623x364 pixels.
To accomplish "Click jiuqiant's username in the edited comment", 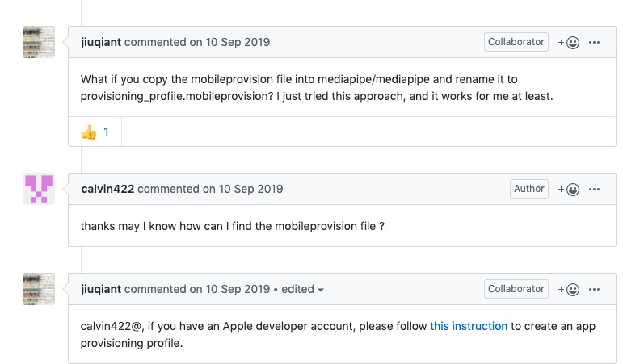I will (101, 289).
